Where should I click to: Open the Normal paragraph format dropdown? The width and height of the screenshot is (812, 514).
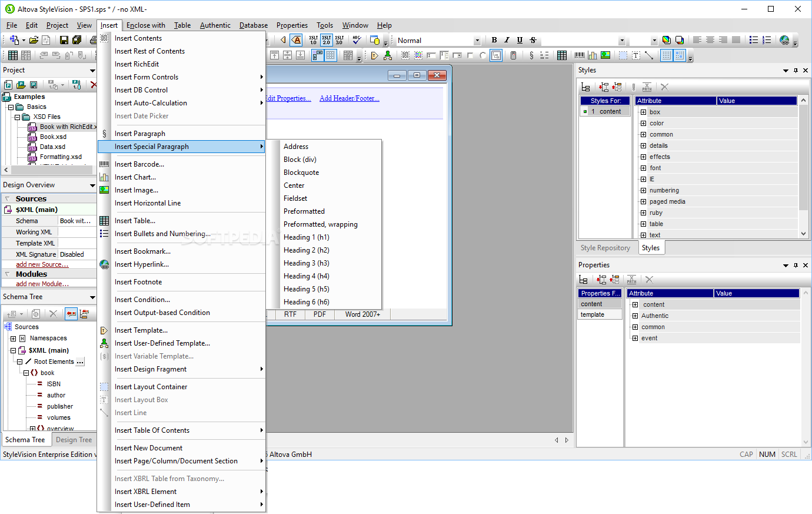[x=477, y=41]
